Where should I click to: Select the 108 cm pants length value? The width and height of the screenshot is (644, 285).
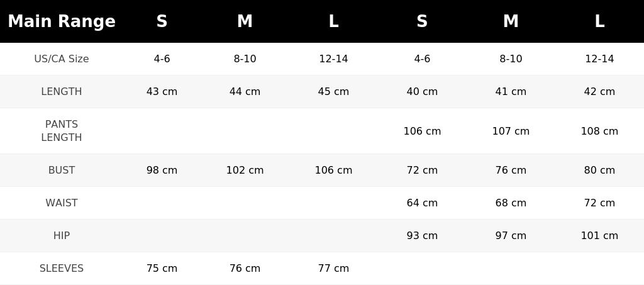click(x=599, y=131)
